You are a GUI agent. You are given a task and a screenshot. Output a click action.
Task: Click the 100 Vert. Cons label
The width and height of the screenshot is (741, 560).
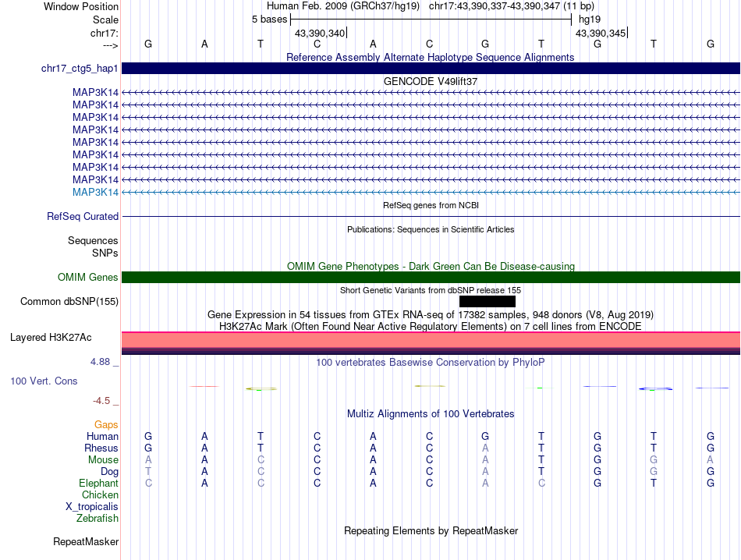coord(44,381)
